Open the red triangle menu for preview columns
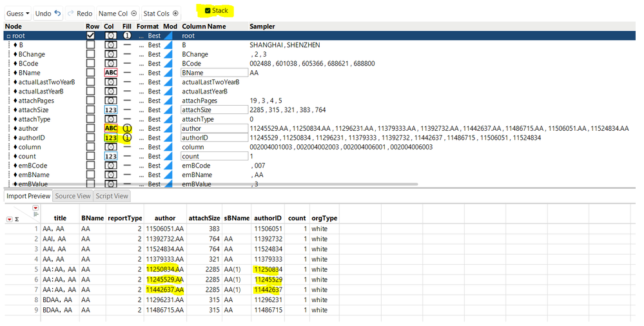The image size is (644, 326). click(x=35, y=208)
